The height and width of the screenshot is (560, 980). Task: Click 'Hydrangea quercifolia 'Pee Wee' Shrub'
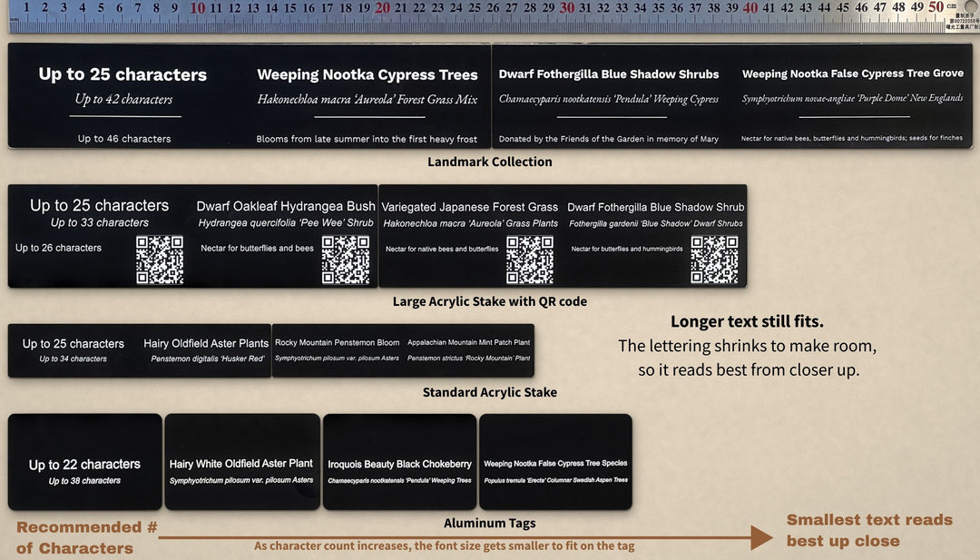click(x=286, y=223)
